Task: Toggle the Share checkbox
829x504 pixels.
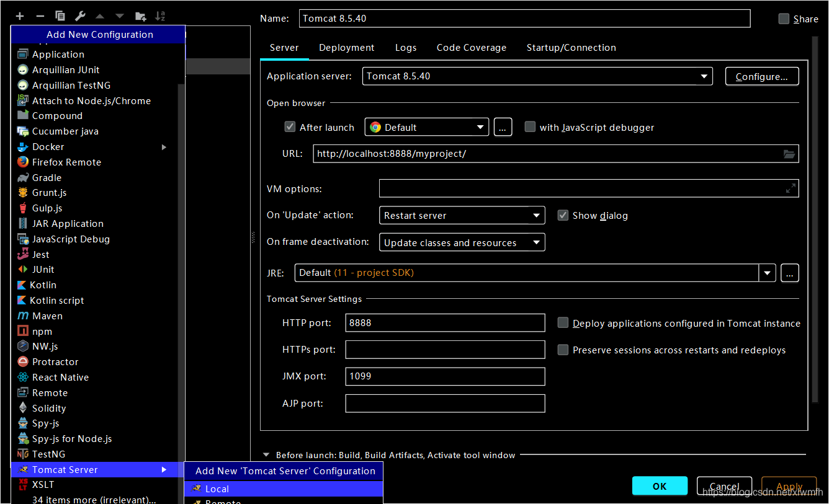Action: coord(784,19)
